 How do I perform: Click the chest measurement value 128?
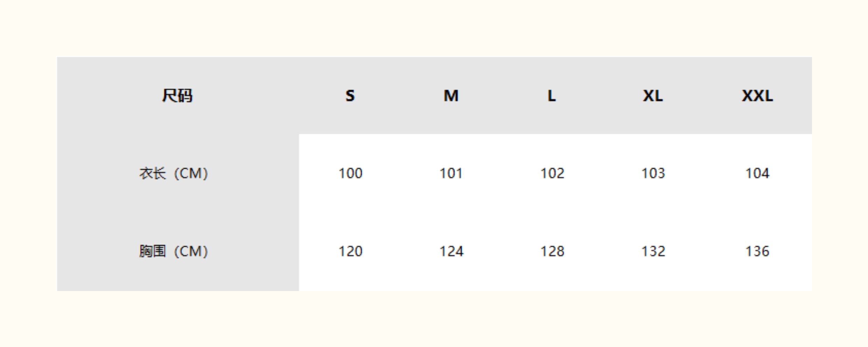(552, 251)
